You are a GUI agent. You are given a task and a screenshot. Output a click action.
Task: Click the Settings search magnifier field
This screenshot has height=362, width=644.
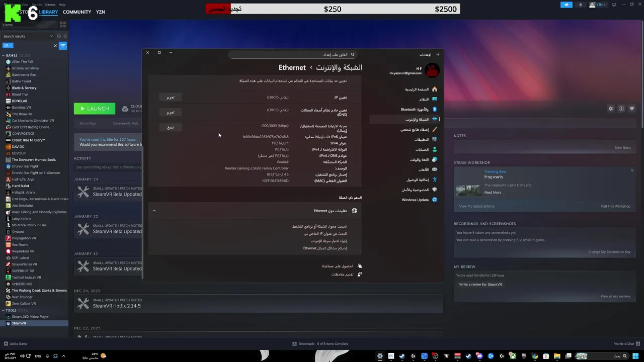(x=293, y=54)
